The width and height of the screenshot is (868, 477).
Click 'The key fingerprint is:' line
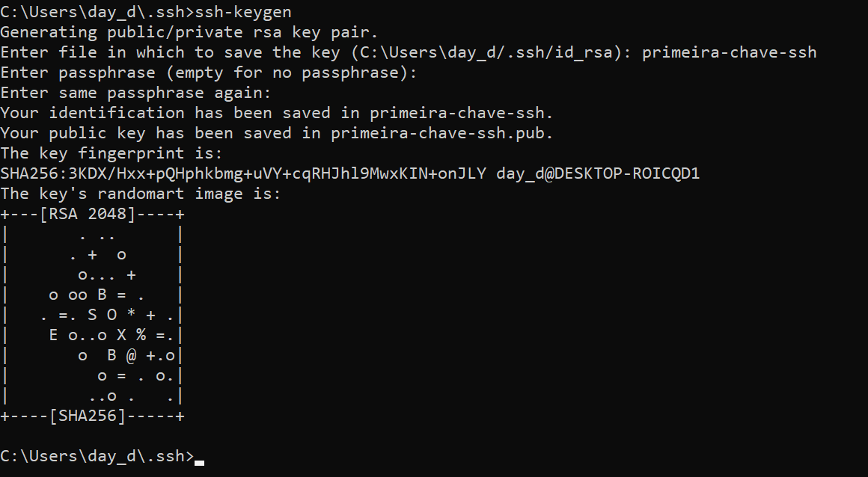click(x=111, y=153)
